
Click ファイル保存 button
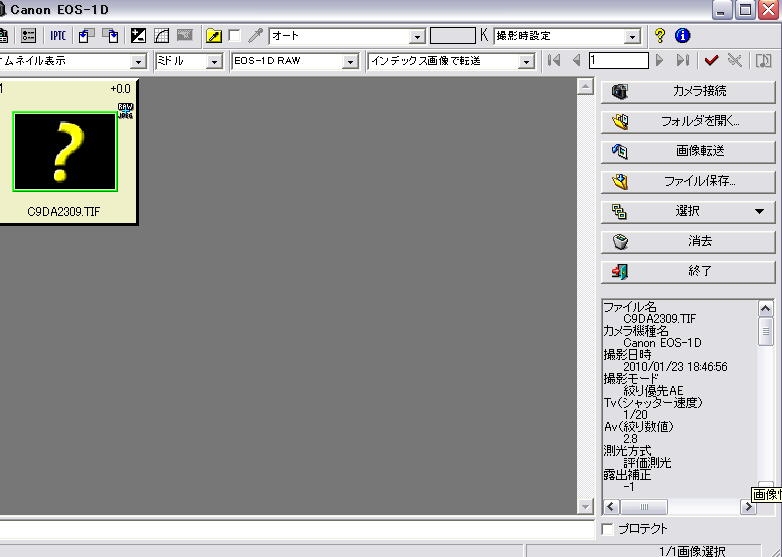tap(688, 182)
